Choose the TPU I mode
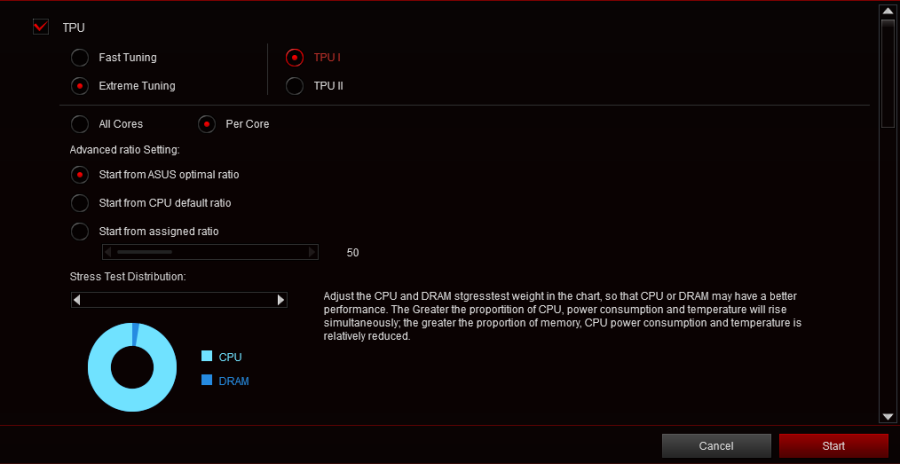 [x=295, y=58]
